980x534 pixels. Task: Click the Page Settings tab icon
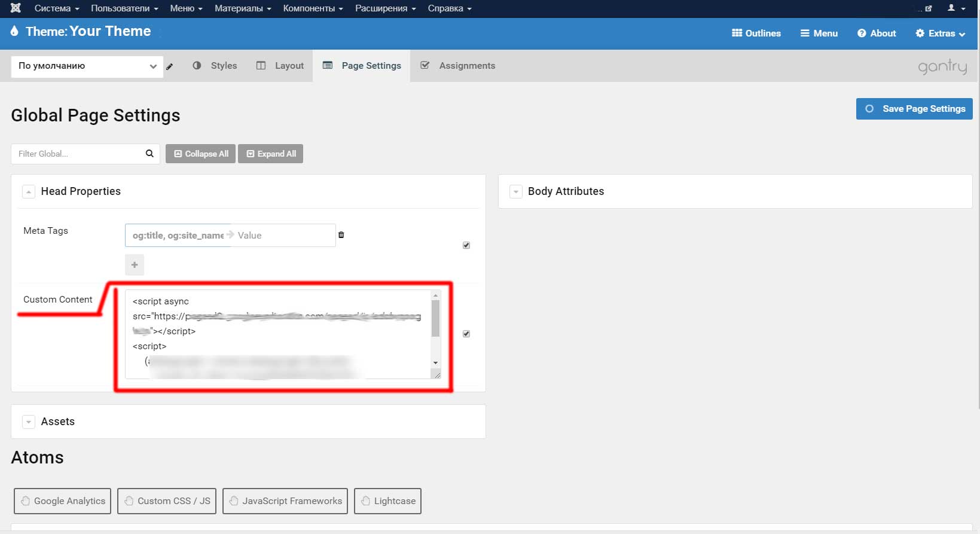[x=328, y=66]
